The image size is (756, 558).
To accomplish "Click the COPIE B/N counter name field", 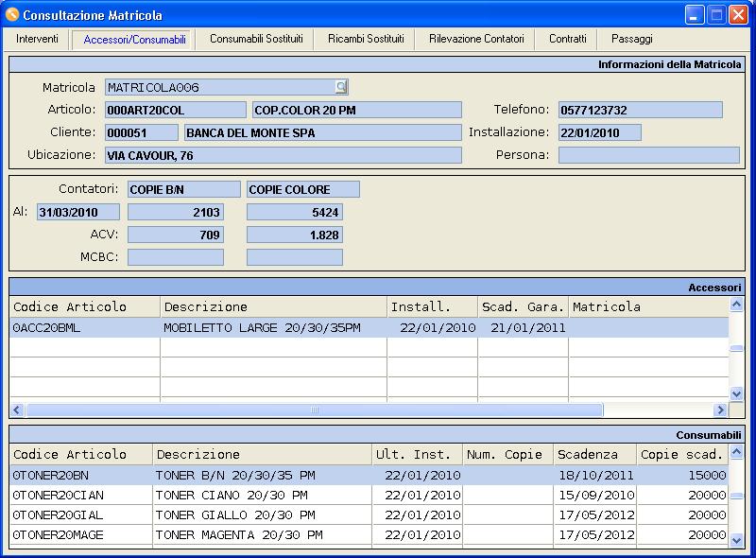I will (184, 189).
